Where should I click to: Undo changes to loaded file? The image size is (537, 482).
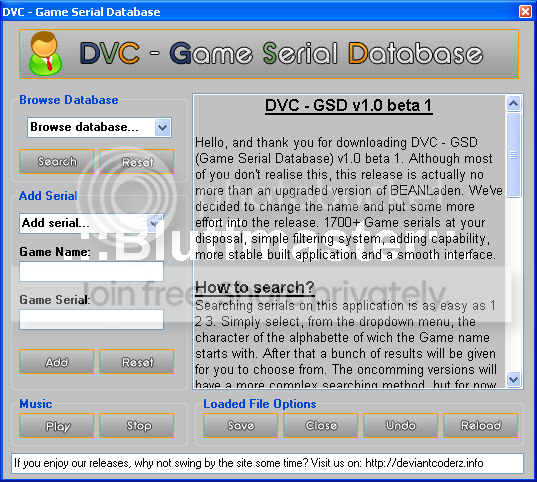tap(401, 425)
